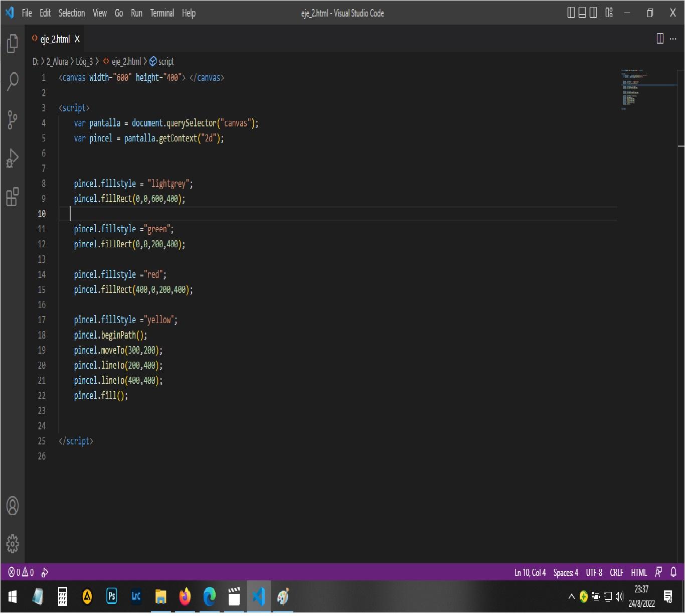Open Firefox from the taskbar
Viewport: 685px width, 616px height.
pyautogui.click(x=185, y=596)
